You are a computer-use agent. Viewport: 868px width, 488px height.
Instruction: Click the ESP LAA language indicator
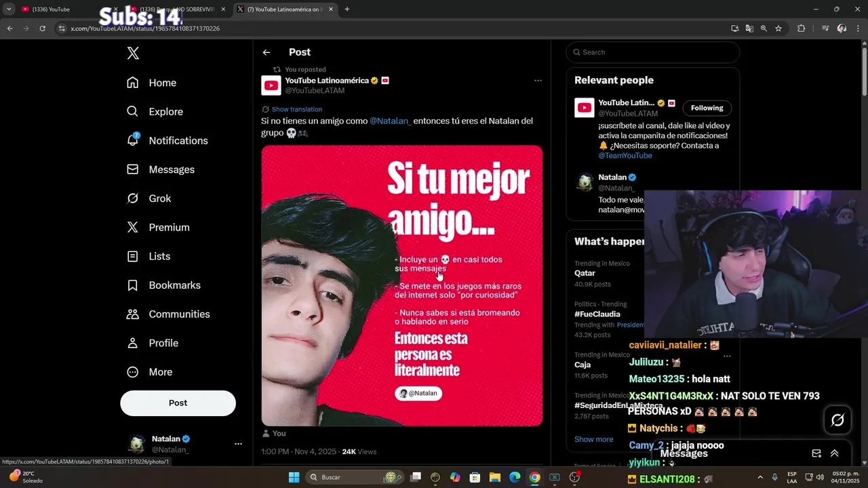pyautogui.click(x=792, y=477)
